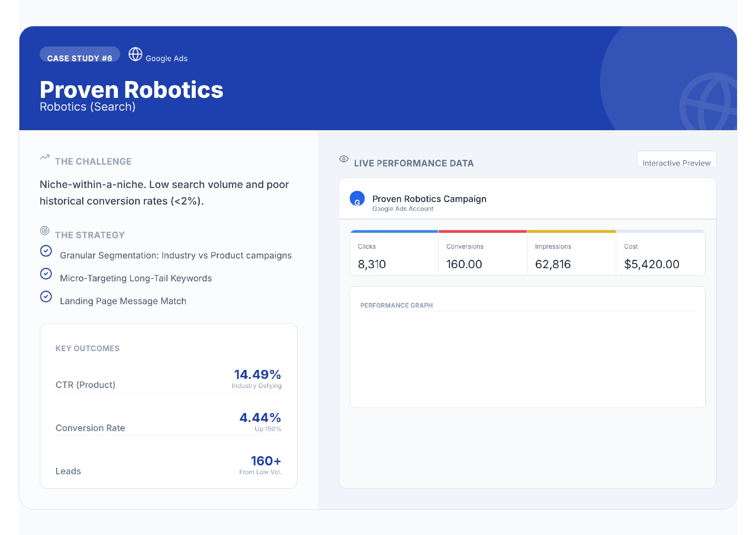Select the Google Ads label in header
Viewport: 756px width, 535px height.
(166, 59)
